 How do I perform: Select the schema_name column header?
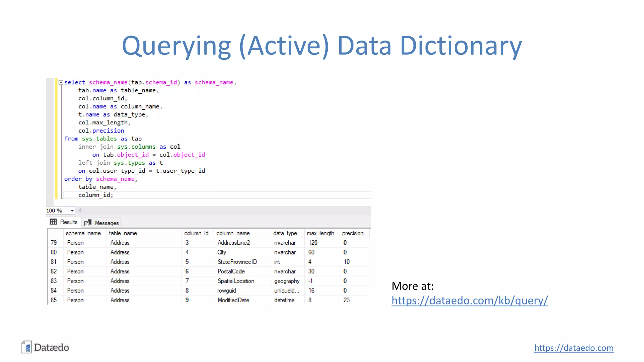pyautogui.click(x=83, y=233)
